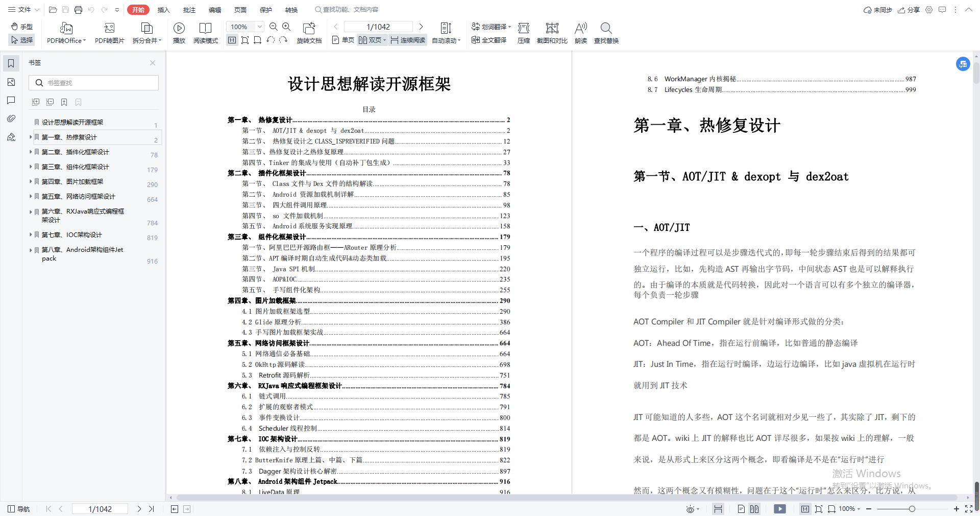Switch to 单页 single page layout

click(343, 40)
